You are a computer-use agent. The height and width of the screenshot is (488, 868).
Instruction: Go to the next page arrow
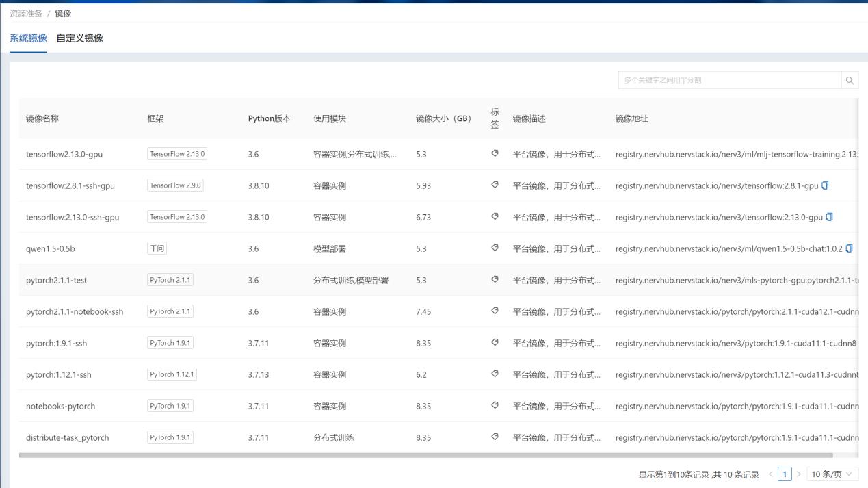[x=798, y=474]
